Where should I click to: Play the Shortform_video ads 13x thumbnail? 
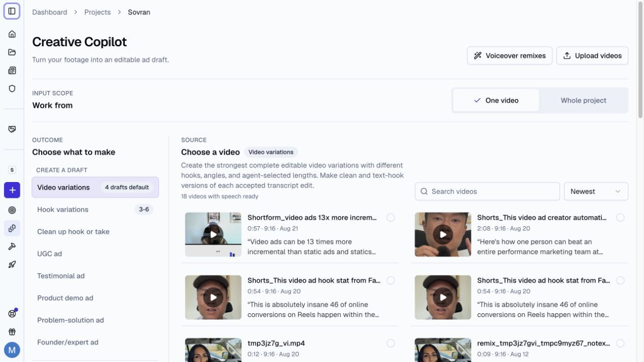[213, 234]
